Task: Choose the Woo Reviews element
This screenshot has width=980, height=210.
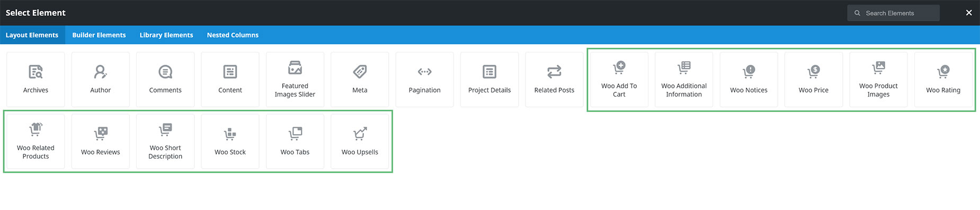Action: (101, 142)
